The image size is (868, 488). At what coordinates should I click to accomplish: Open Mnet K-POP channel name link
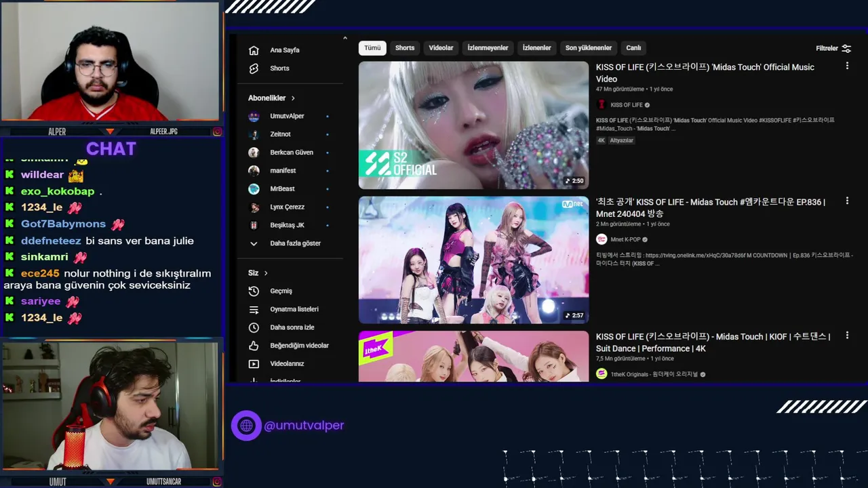tap(625, 239)
